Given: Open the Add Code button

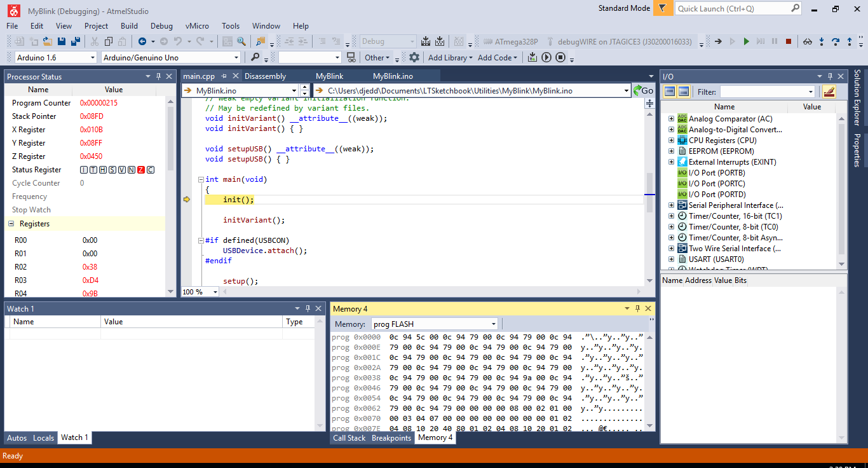Looking at the screenshot, I should tap(499, 57).
